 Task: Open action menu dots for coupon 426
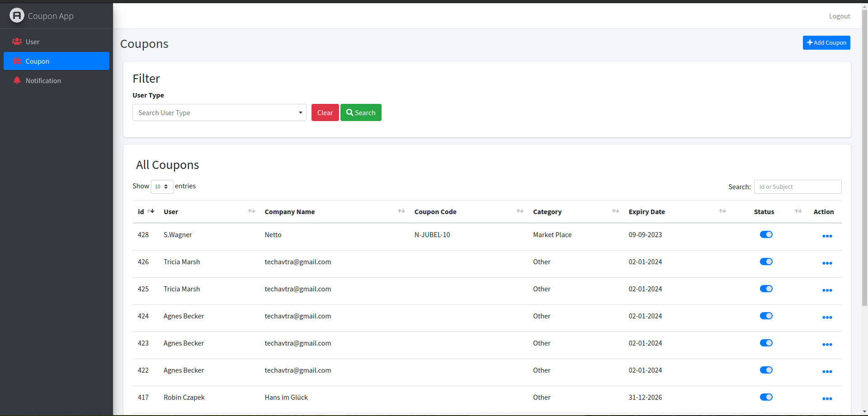click(827, 263)
